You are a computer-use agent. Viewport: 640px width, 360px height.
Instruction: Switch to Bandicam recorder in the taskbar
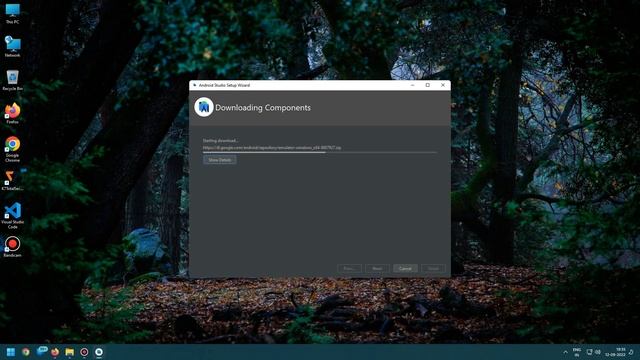point(84,352)
